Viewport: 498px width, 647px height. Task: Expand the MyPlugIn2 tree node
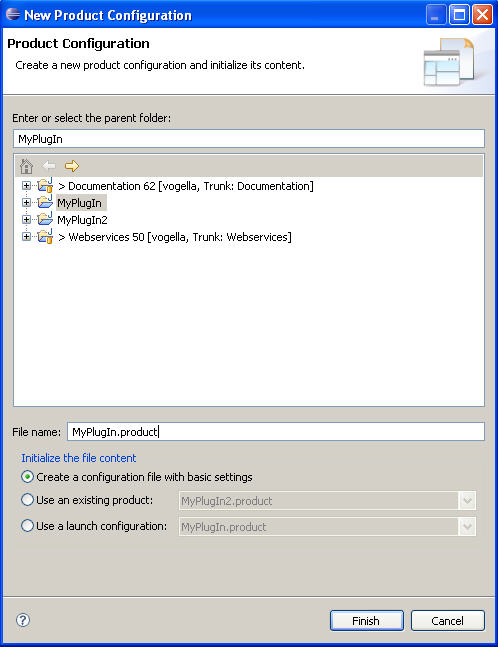[x=26, y=220]
